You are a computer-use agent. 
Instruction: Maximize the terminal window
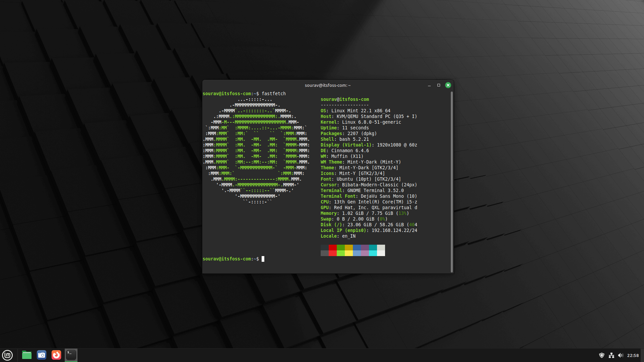(439, 85)
